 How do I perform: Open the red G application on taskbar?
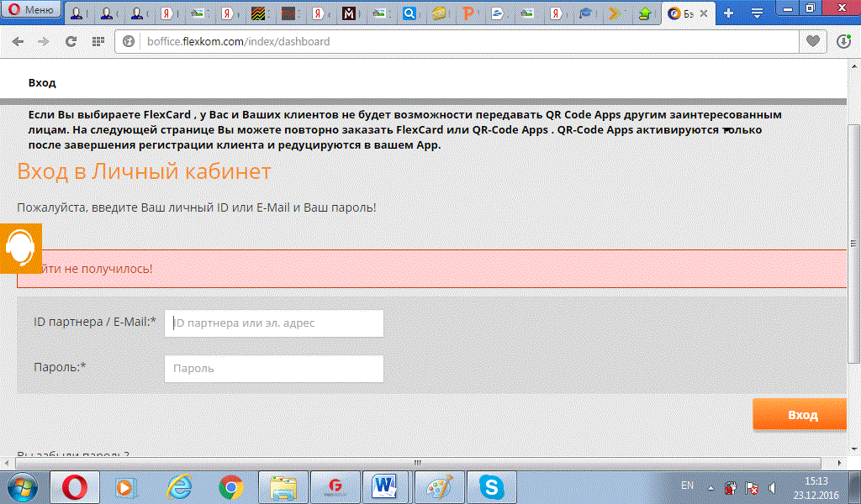[x=335, y=487]
